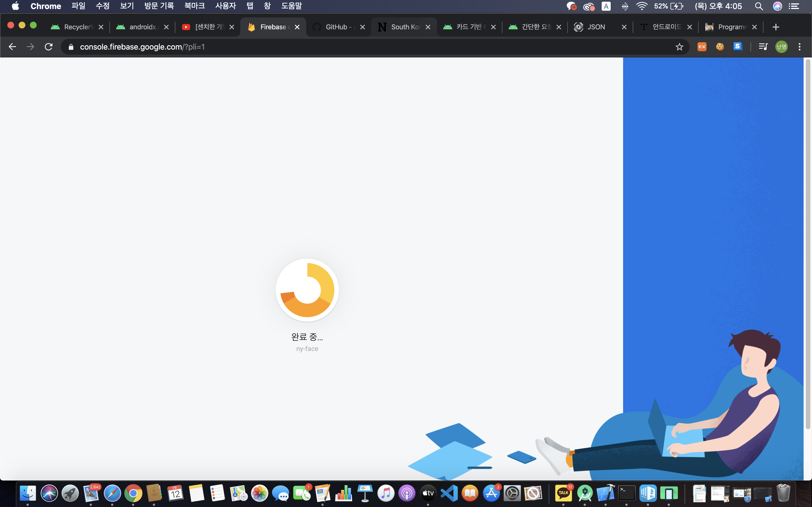This screenshot has height=507, width=812.
Task: Open the 방문 기록 menu
Action: click(159, 6)
